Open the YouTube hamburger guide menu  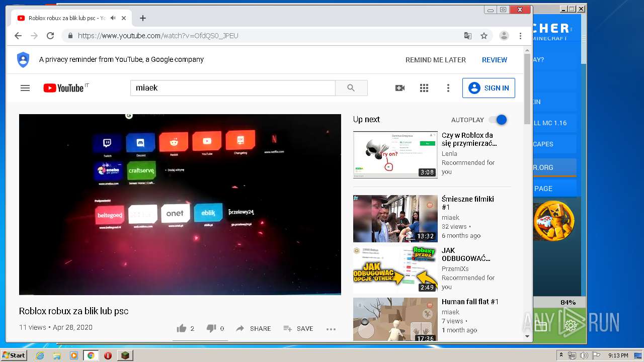25,88
